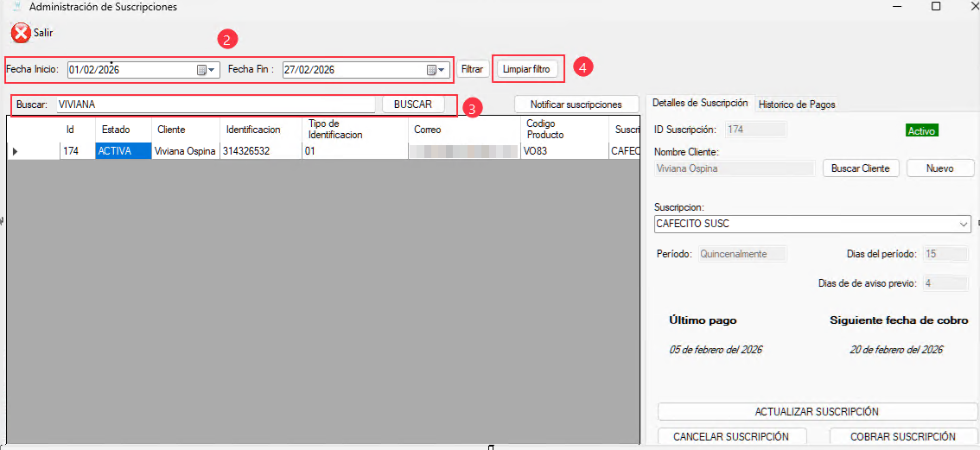Open the Buscar Cliente lookup
Image resolution: width=980 pixels, height=450 pixels.
(860, 168)
